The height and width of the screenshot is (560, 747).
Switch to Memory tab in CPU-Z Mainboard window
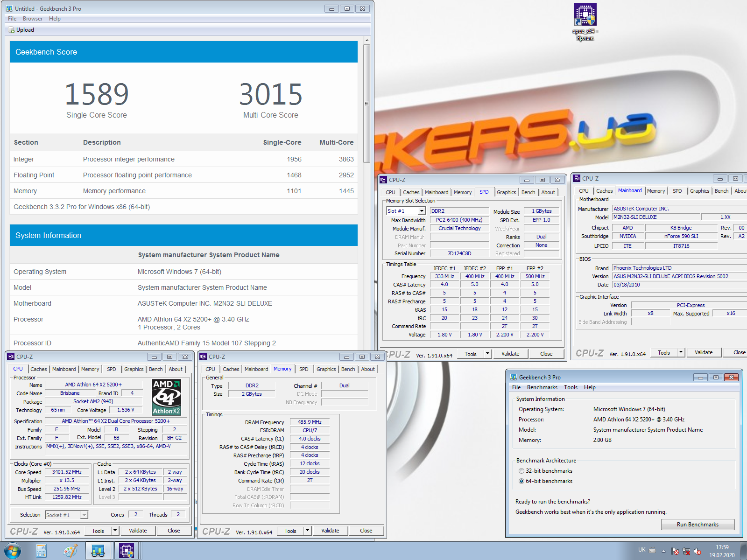[656, 191]
